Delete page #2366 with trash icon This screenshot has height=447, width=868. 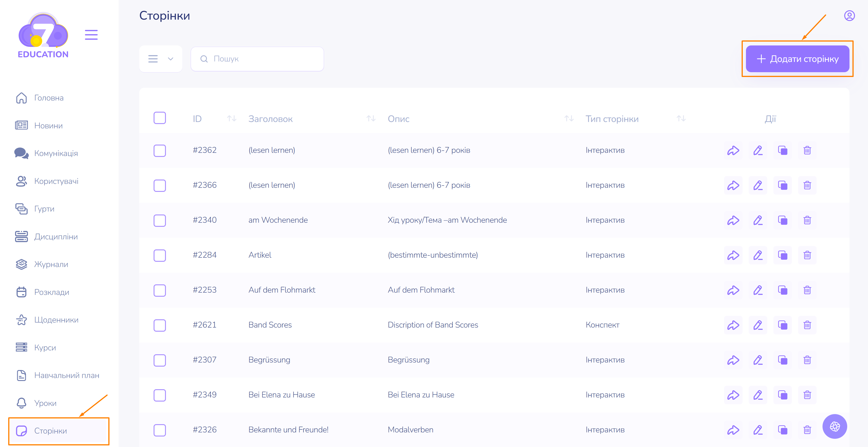pyautogui.click(x=807, y=185)
